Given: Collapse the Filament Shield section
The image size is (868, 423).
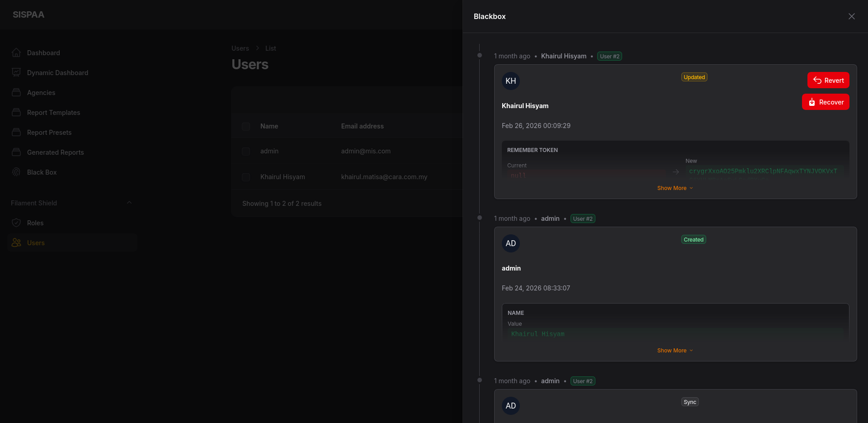Looking at the screenshot, I should pos(130,203).
